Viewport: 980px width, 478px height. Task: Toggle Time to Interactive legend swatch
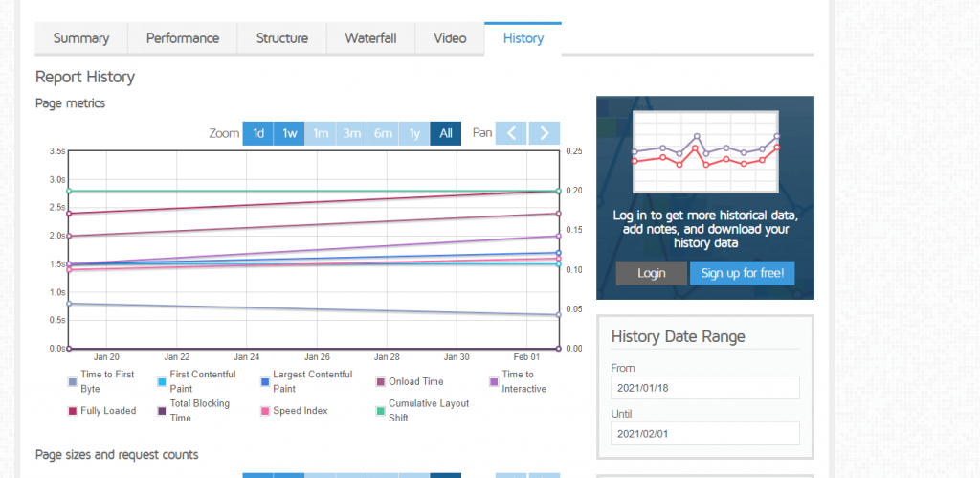point(494,382)
